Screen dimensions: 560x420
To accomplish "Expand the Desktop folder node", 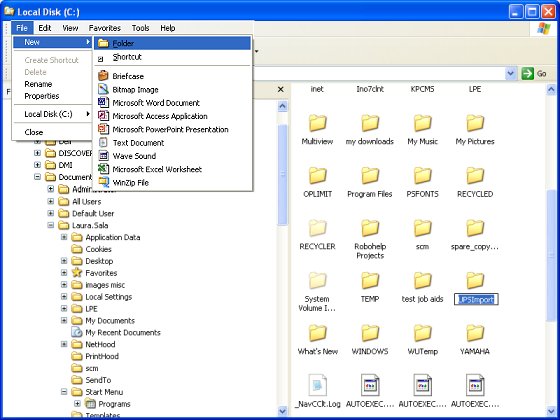I will pyautogui.click(x=64, y=261).
